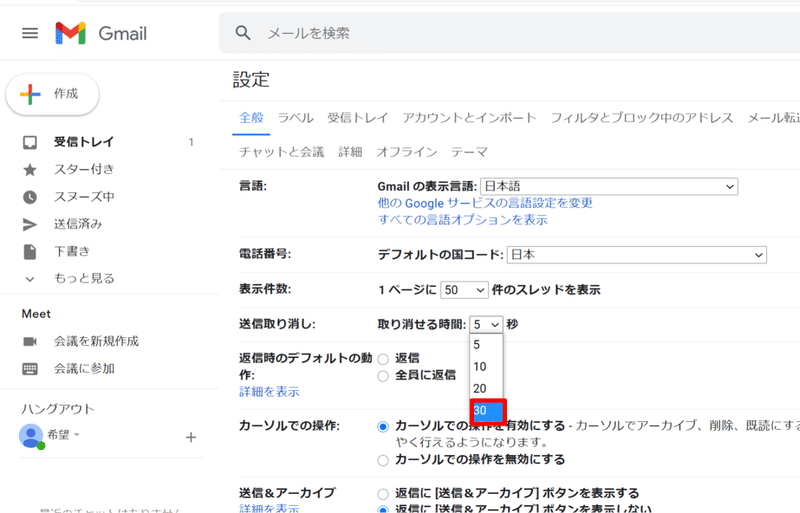Open the スター付き starred folder
Screen dimensions: 800x513
coord(84,169)
